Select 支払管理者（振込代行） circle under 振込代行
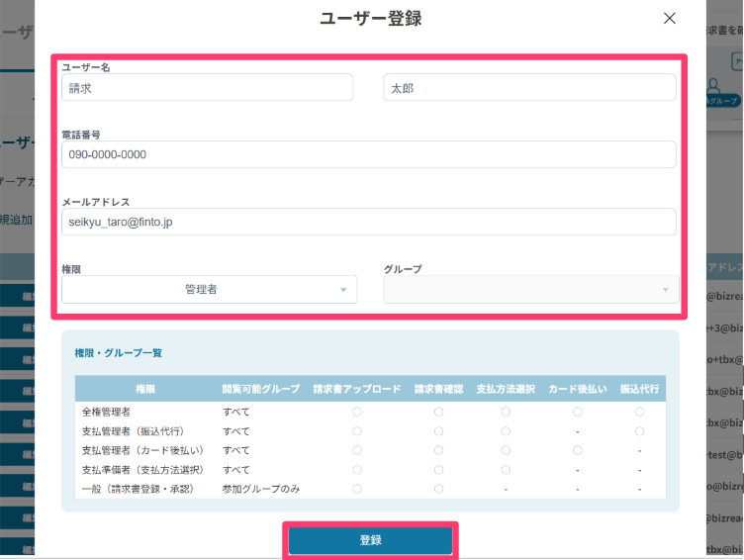Screen dimensions: 744x560 coord(639,431)
